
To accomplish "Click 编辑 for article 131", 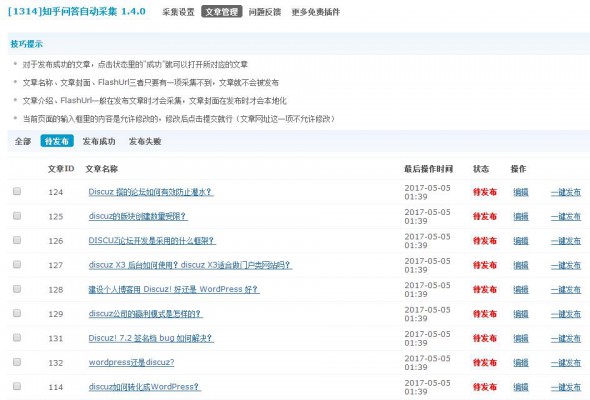I will 521,339.
